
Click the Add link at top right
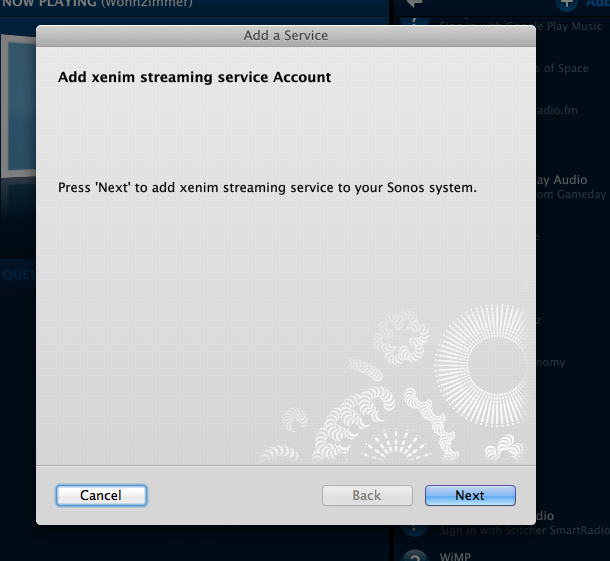[598, 4]
